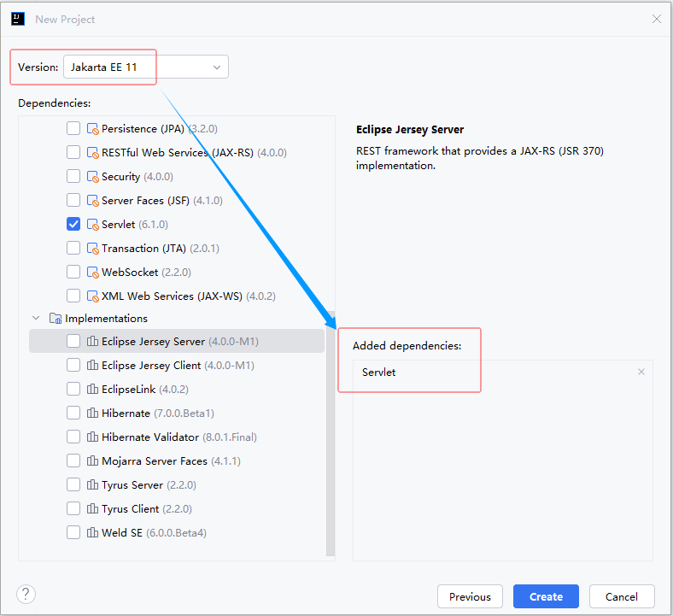The image size is (673, 616).
Task: Enable the Tyrus Client checkbox
Action: point(73,508)
